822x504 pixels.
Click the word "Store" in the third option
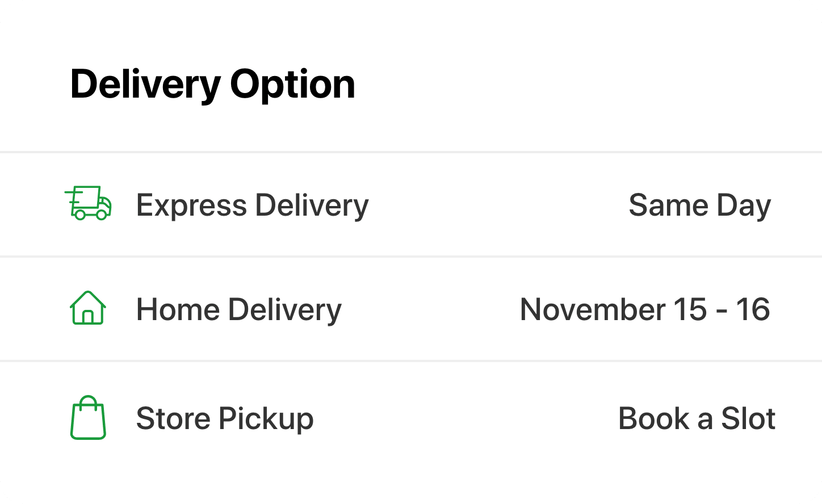tap(173, 419)
